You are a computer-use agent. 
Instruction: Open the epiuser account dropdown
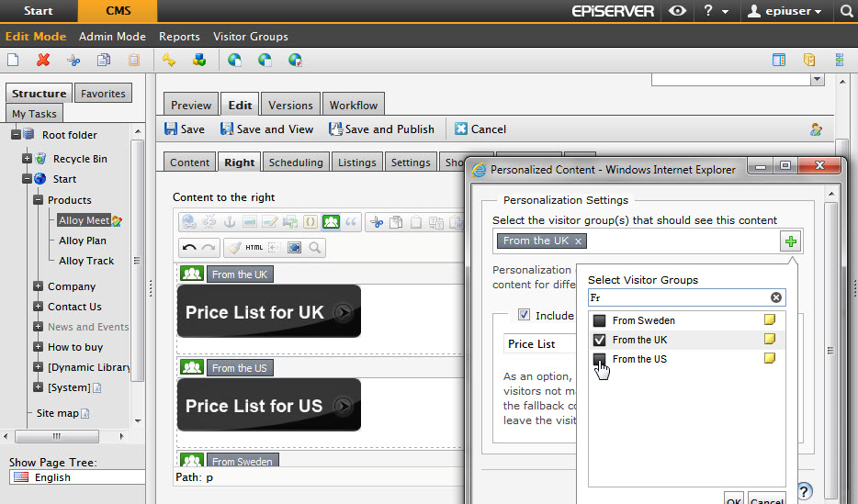point(784,11)
